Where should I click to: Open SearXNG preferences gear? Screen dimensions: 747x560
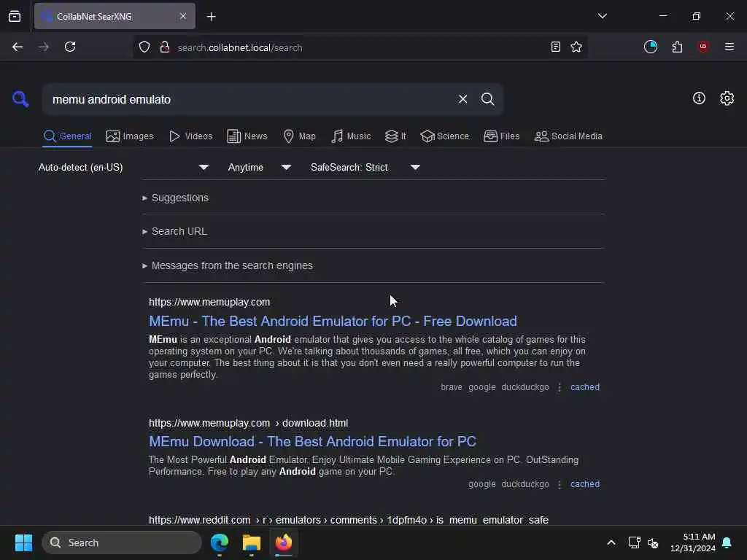click(727, 98)
